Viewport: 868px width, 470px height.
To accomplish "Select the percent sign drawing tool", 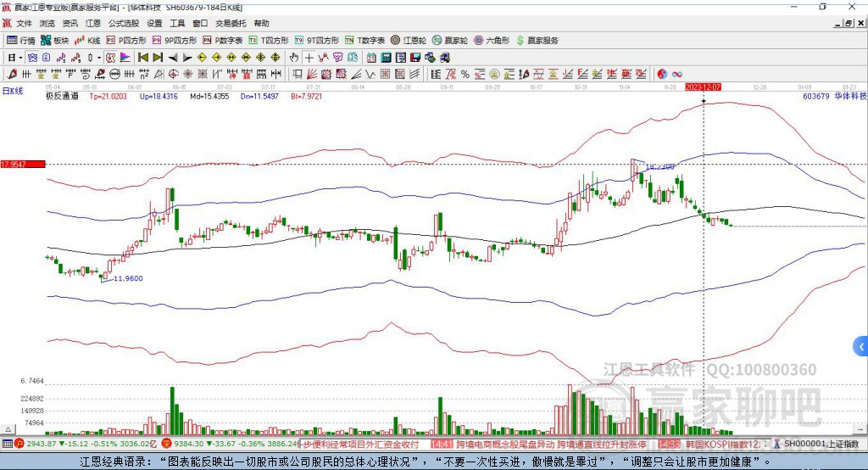I will pos(465,75).
